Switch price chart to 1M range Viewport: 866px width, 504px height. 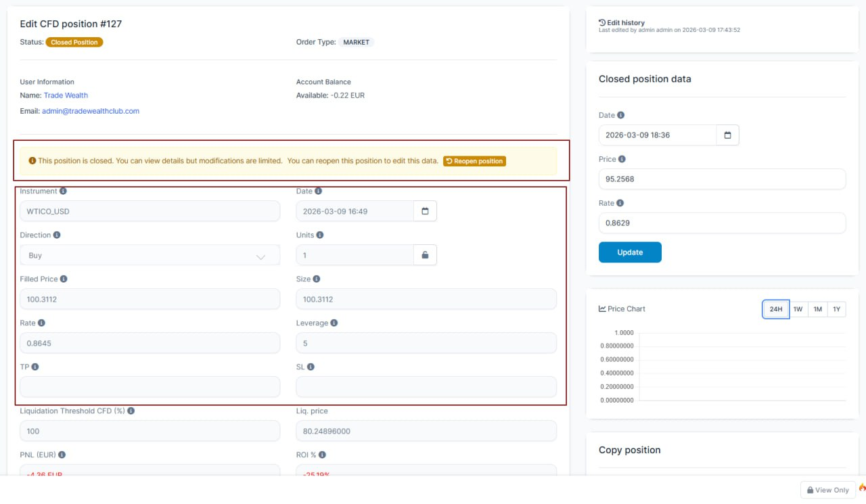coord(817,309)
